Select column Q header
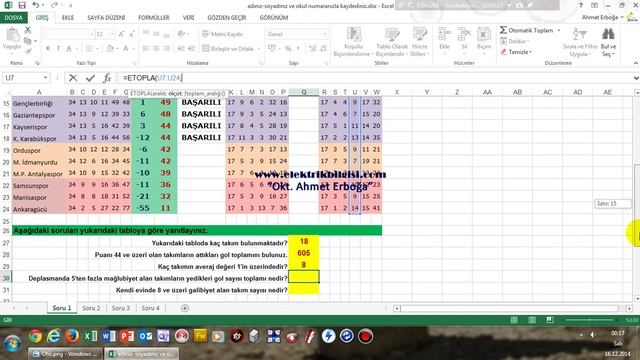Viewport: 640px width, 360px height. [x=304, y=92]
